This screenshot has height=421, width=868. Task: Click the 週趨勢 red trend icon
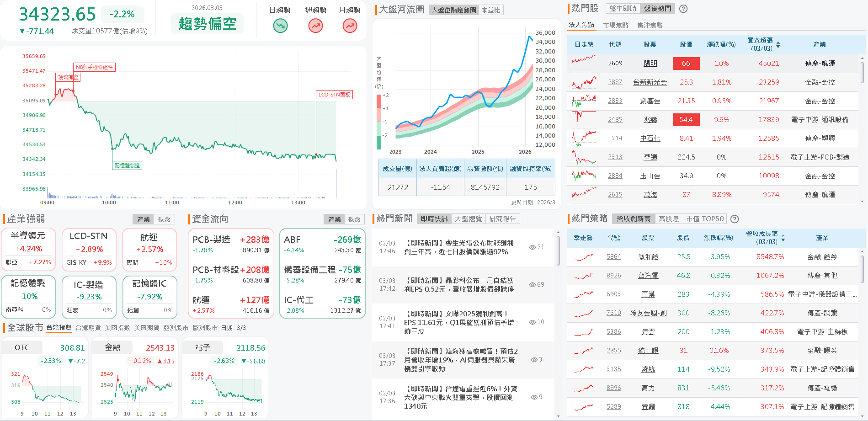click(314, 26)
